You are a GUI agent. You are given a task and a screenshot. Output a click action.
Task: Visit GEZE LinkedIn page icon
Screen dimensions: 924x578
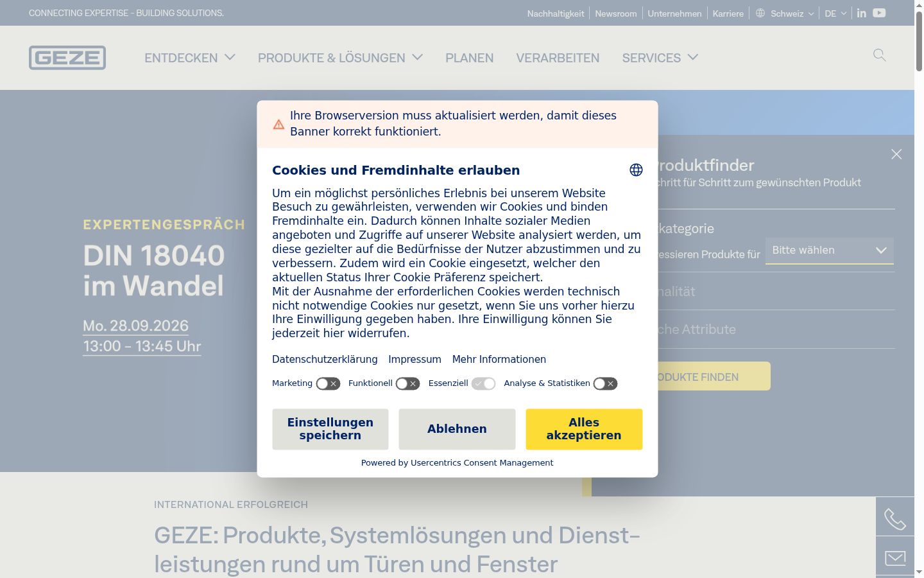pos(862,13)
